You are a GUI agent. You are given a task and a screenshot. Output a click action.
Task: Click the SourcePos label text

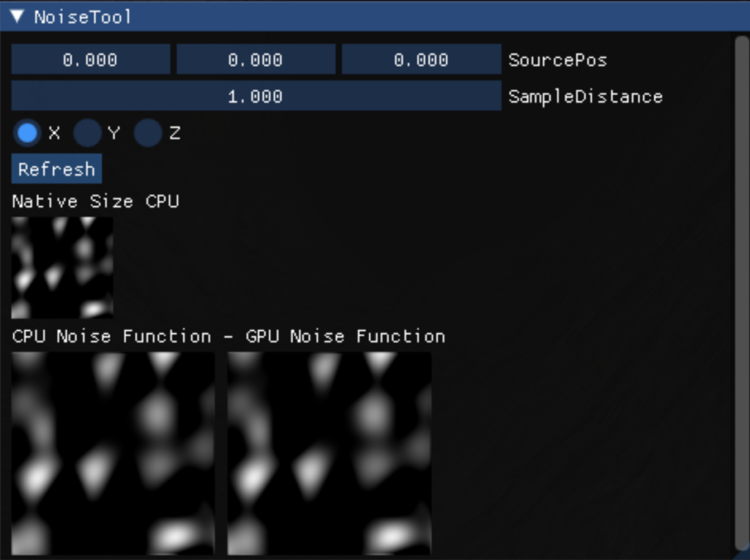click(557, 60)
